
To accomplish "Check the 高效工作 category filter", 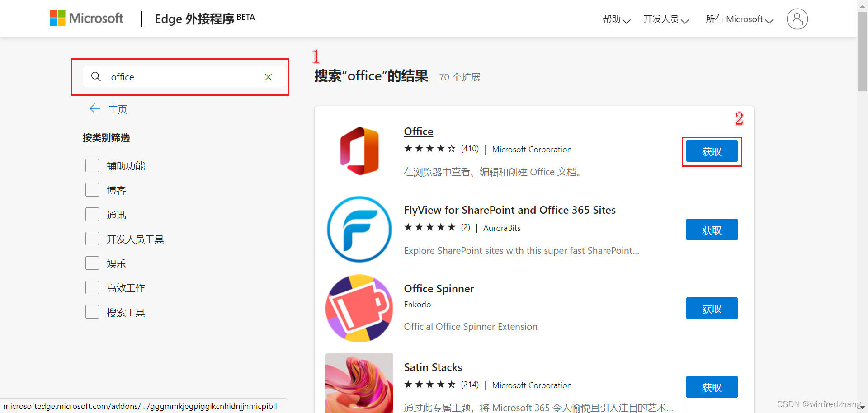I will coord(92,287).
